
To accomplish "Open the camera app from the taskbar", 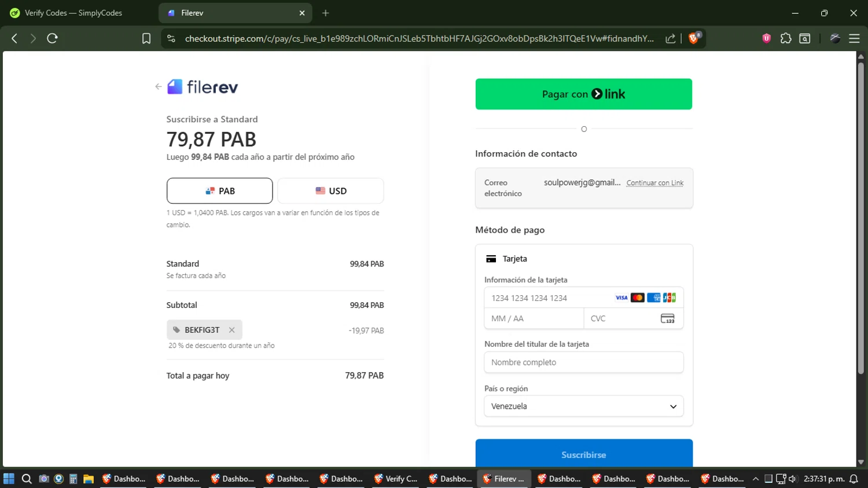I will (43, 479).
